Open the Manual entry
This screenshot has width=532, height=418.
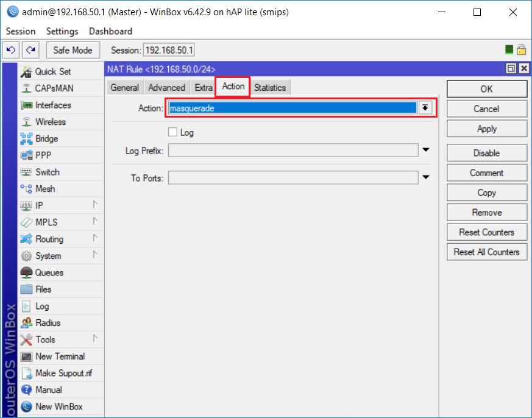(61, 390)
